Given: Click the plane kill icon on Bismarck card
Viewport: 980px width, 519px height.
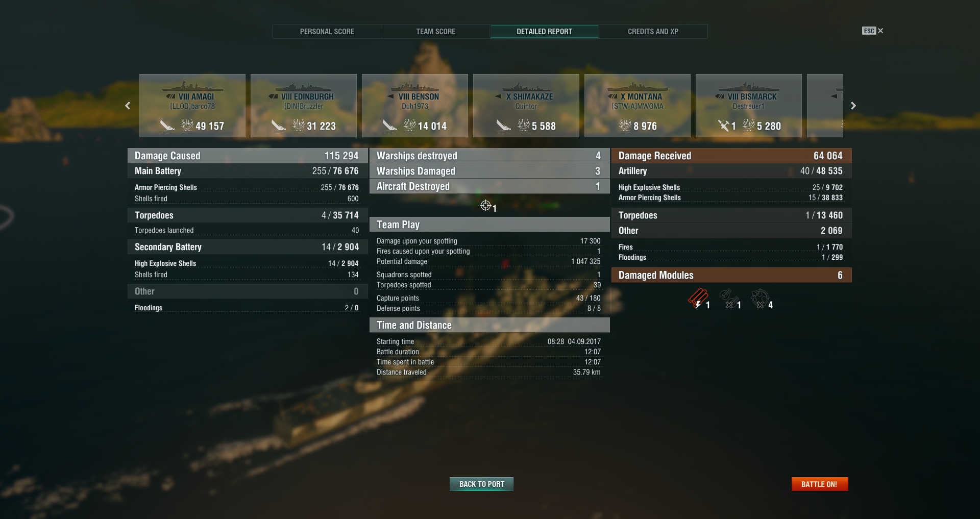Looking at the screenshot, I should pyautogui.click(x=724, y=125).
